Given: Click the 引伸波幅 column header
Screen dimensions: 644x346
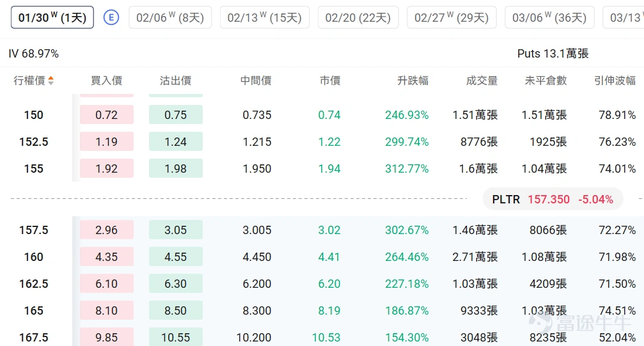Looking at the screenshot, I should pos(615,81).
